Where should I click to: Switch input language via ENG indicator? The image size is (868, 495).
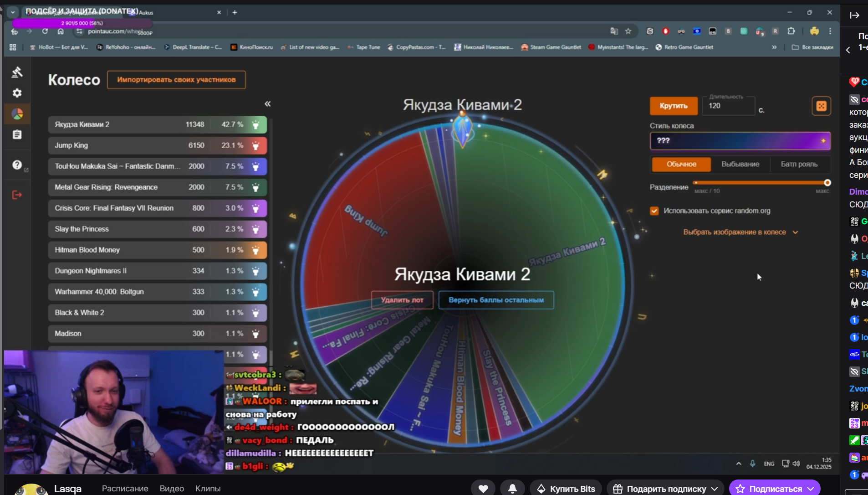[769, 464]
